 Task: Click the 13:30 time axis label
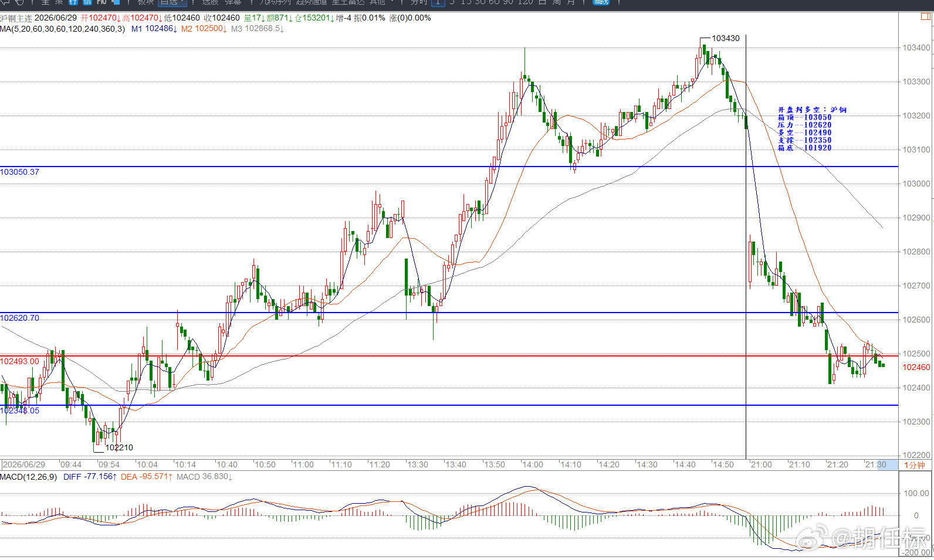[x=418, y=464]
